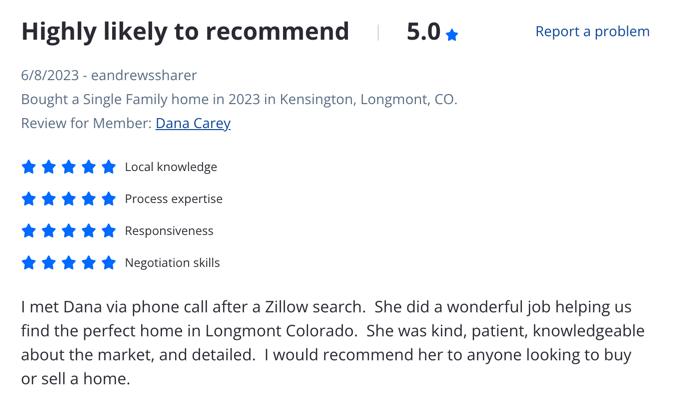The width and height of the screenshot is (675, 402).
Task: Click third star of Process expertise rating
Action: point(69,199)
